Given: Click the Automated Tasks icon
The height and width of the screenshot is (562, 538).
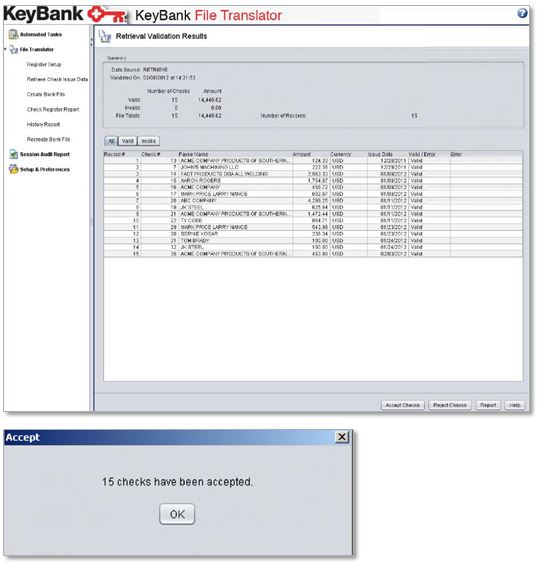Looking at the screenshot, I should click(13, 34).
